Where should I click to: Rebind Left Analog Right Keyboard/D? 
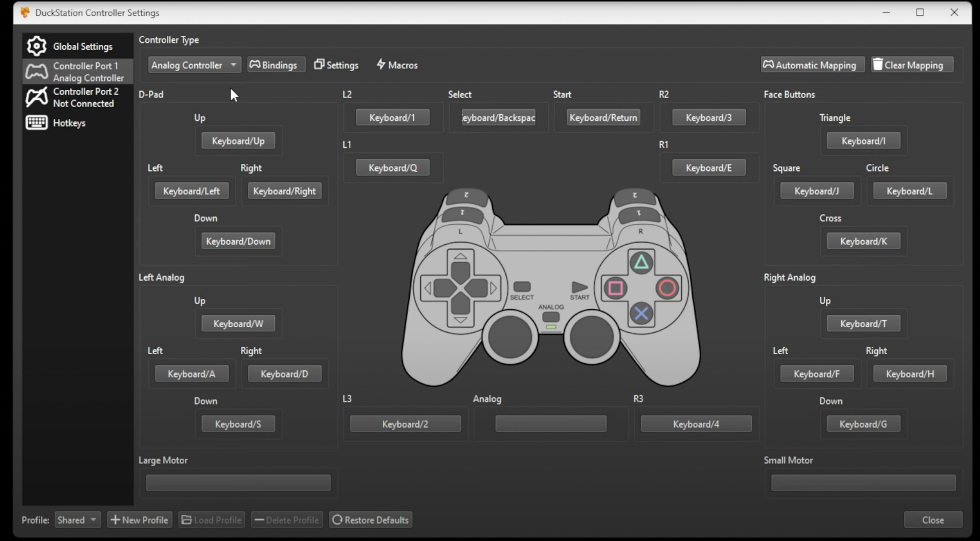tap(285, 374)
